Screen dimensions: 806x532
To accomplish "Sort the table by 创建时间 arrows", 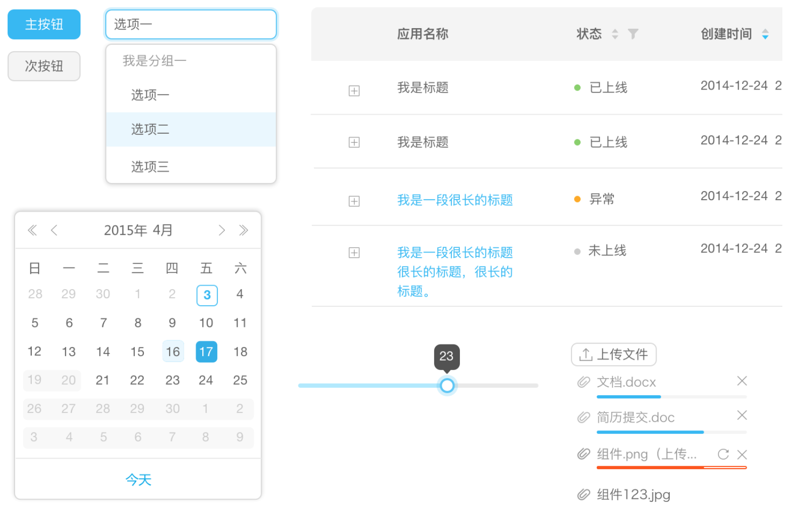I will point(765,34).
